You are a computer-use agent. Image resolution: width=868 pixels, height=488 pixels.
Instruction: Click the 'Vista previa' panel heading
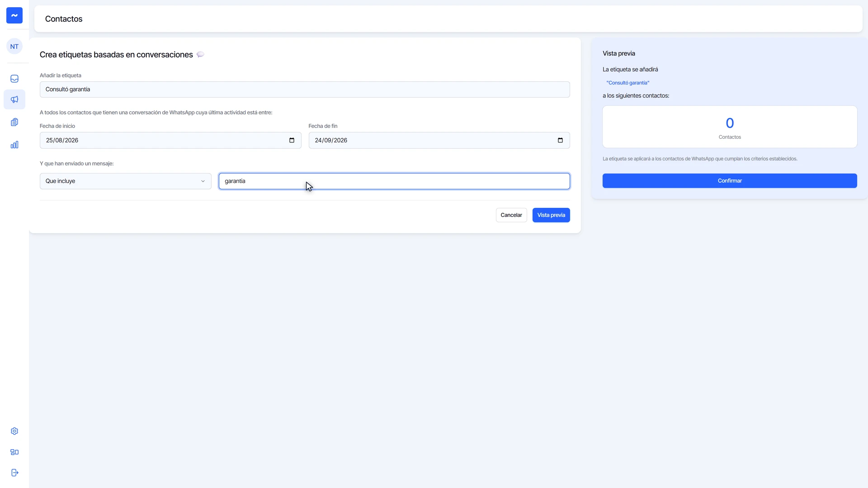point(619,53)
